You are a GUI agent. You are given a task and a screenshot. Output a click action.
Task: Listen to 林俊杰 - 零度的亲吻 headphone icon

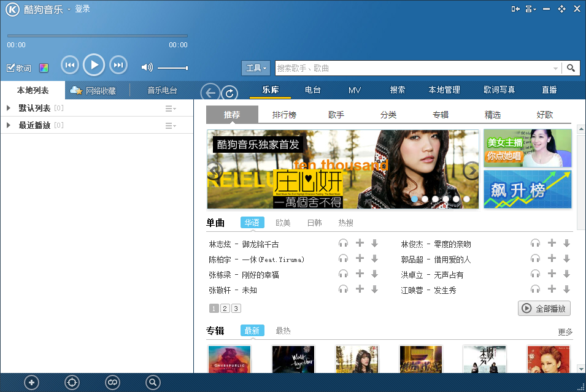[535, 244]
